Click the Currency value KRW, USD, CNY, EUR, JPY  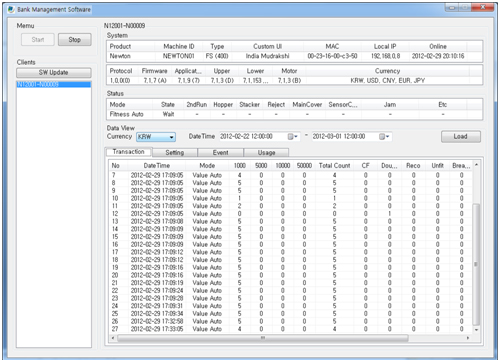tap(387, 81)
